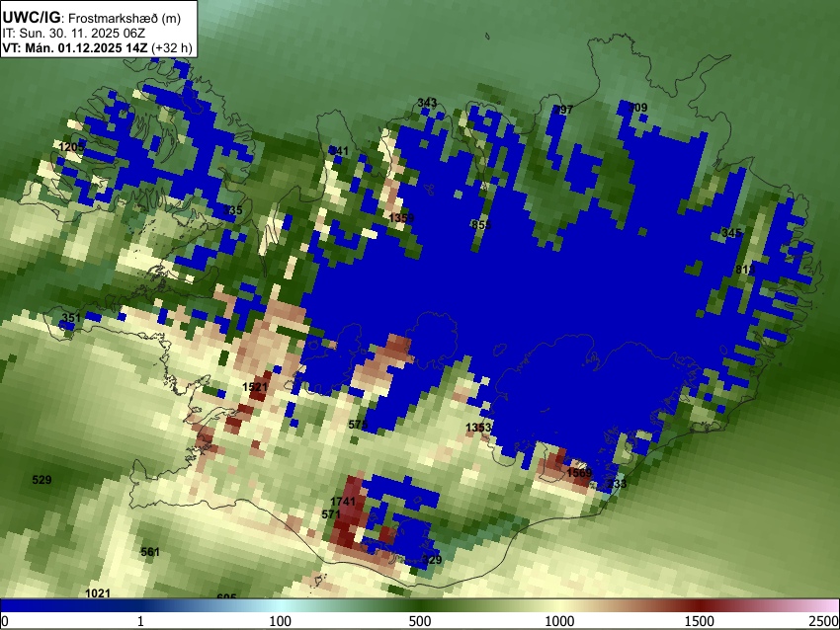Screen dimensions: 840x630
Task: Click the map title 'UWC/IG: Frostmarkshæð (m)'
Action: tap(92, 18)
